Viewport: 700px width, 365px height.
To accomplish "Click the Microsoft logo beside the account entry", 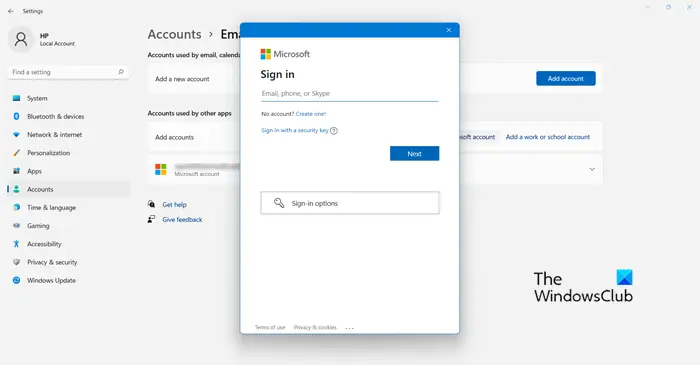I will pos(161,170).
